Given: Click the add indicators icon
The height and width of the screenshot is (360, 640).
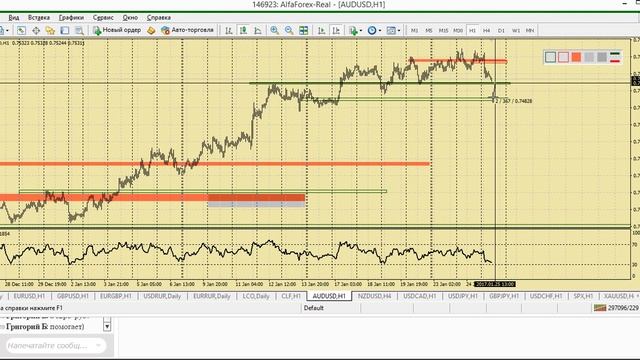Looking at the screenshot, I should pyautogui.click(x=353, y=31).
